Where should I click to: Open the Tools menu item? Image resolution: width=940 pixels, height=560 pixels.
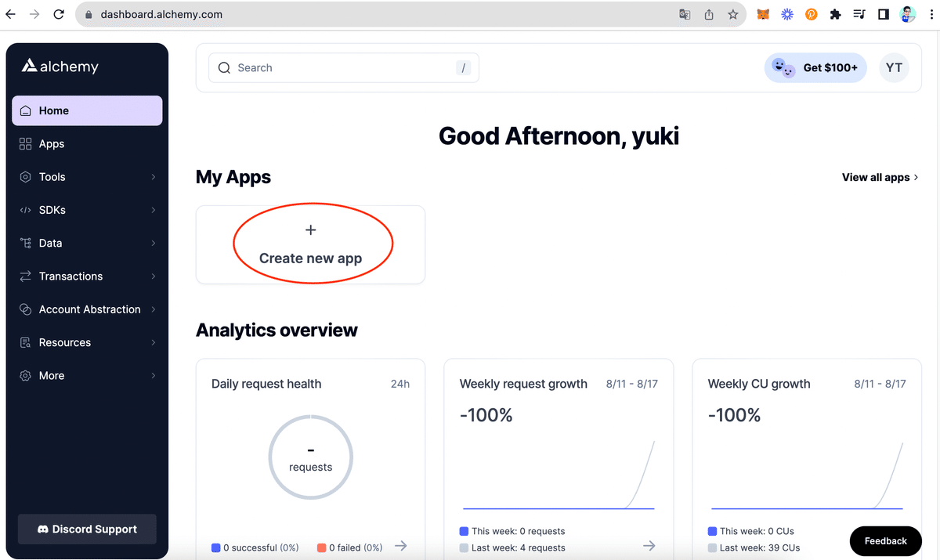87,177
